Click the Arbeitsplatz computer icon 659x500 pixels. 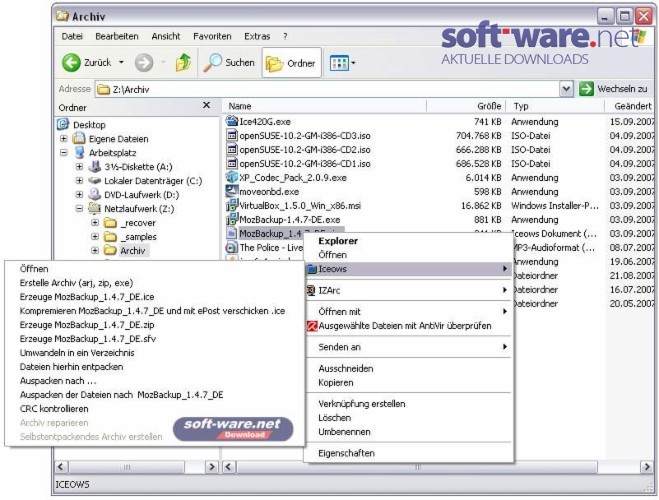pos(79,153)
